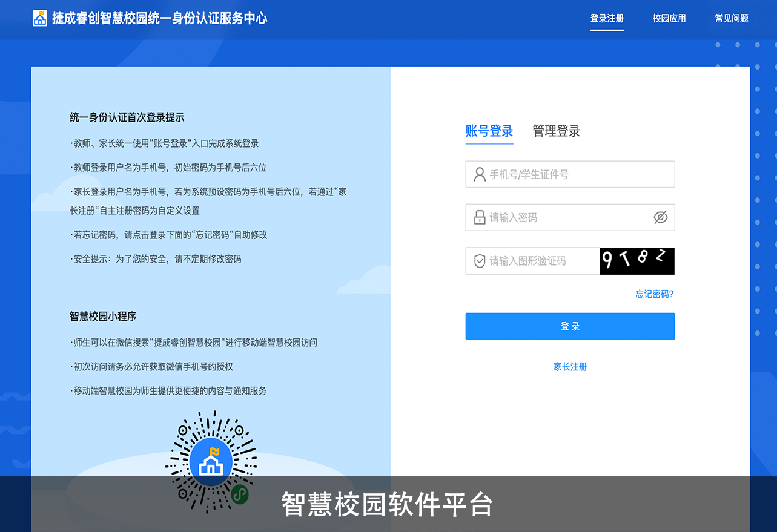Click the shield icon in captcha field

coord(480,261)
